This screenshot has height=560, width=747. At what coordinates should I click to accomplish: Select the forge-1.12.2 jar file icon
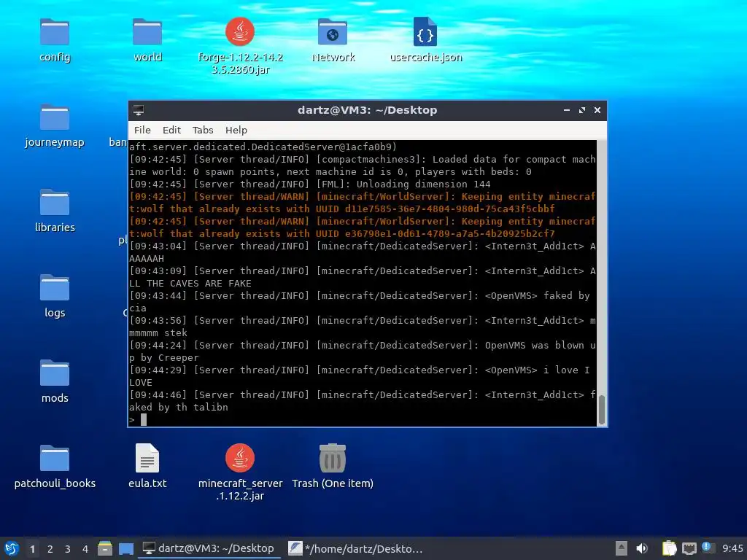[239, 32]
